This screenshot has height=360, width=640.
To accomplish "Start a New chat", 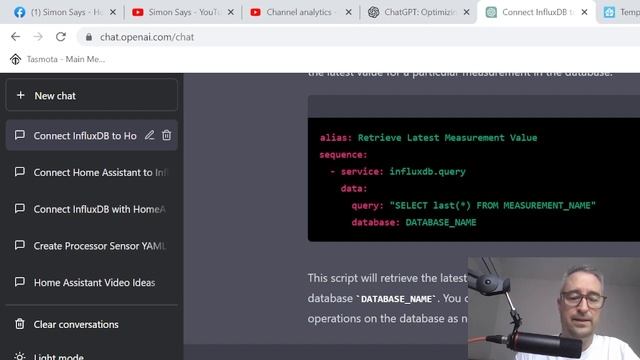I will (91, 96).
